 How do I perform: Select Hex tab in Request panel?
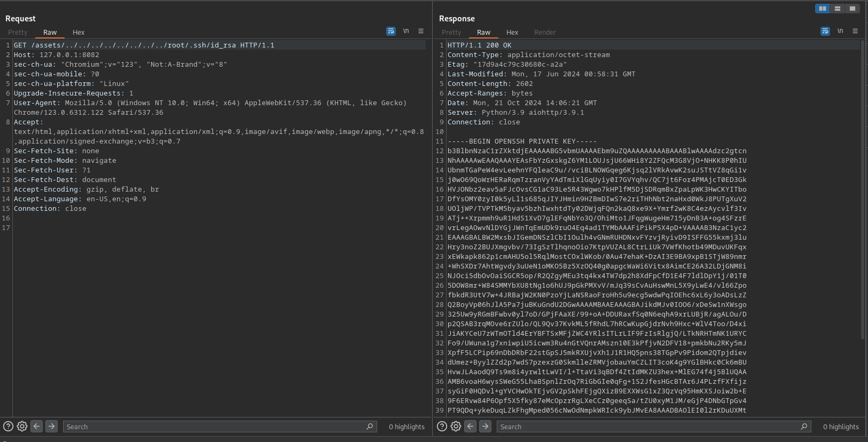point(79,33)
